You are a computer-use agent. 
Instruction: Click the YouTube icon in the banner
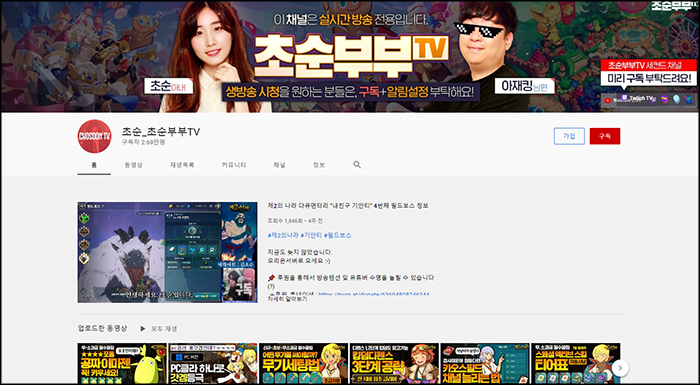point(608,100)
